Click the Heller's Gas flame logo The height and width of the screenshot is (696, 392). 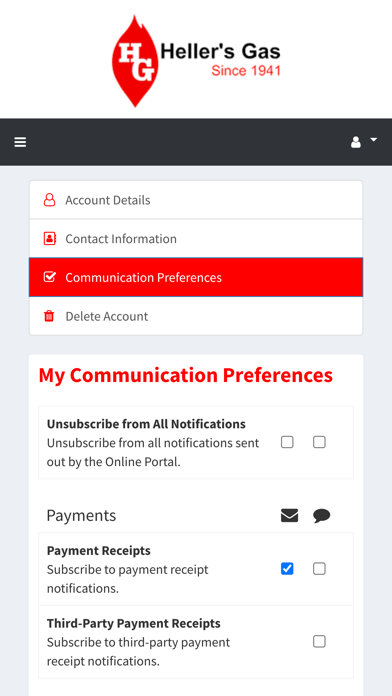click(x=135, y=61)
